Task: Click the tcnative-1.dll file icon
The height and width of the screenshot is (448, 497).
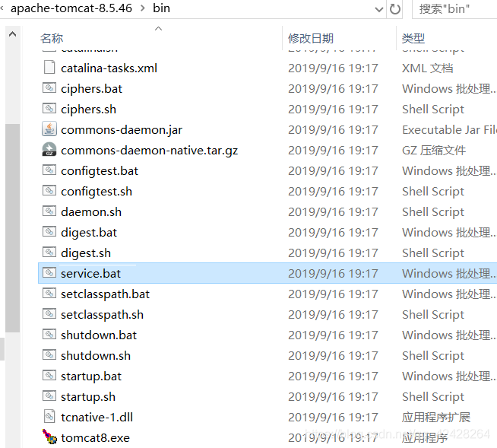Action: [x=49, y=416]
